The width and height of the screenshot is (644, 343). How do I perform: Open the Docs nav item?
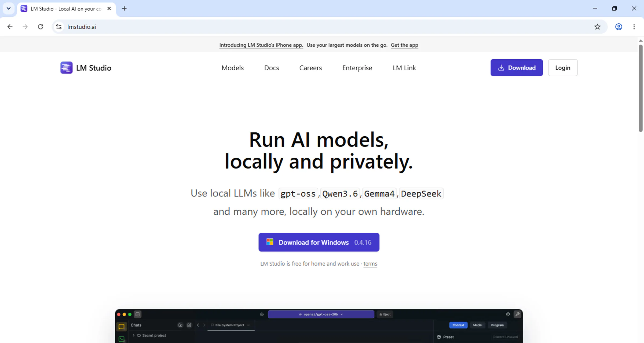point(272,68)
